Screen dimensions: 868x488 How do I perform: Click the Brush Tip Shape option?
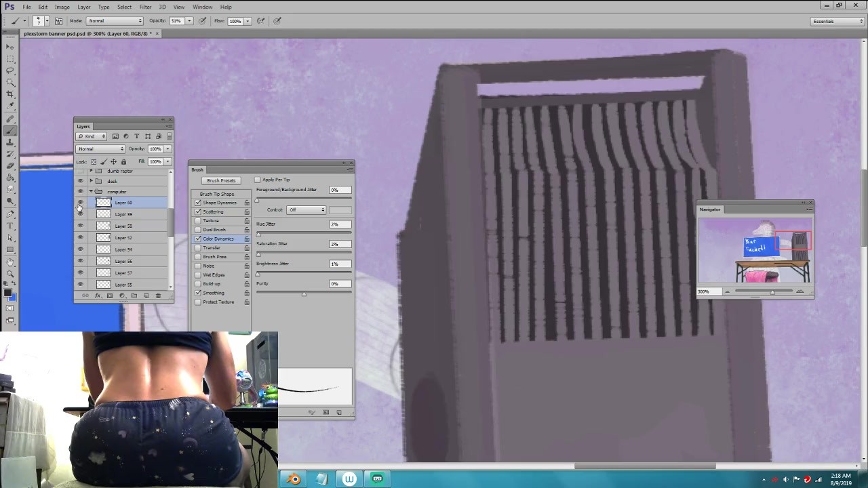(217, 194)
